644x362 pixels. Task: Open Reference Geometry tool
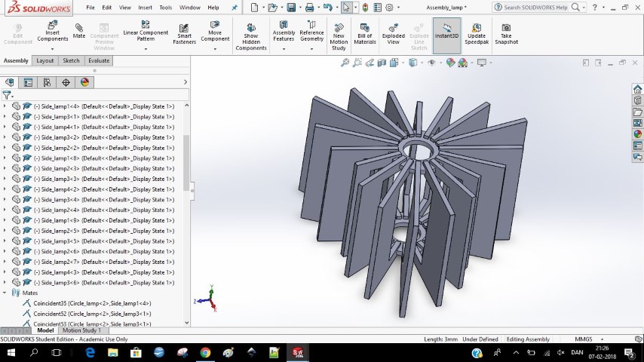[311, 32]
